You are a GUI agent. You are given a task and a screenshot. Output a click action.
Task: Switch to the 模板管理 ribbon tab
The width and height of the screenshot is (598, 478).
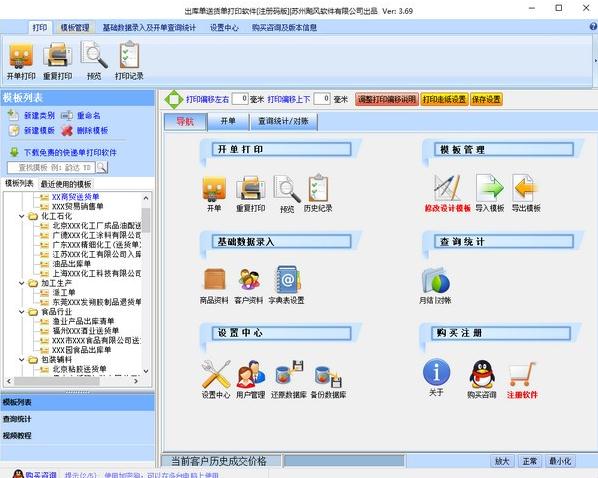click(x=75, y=27)
